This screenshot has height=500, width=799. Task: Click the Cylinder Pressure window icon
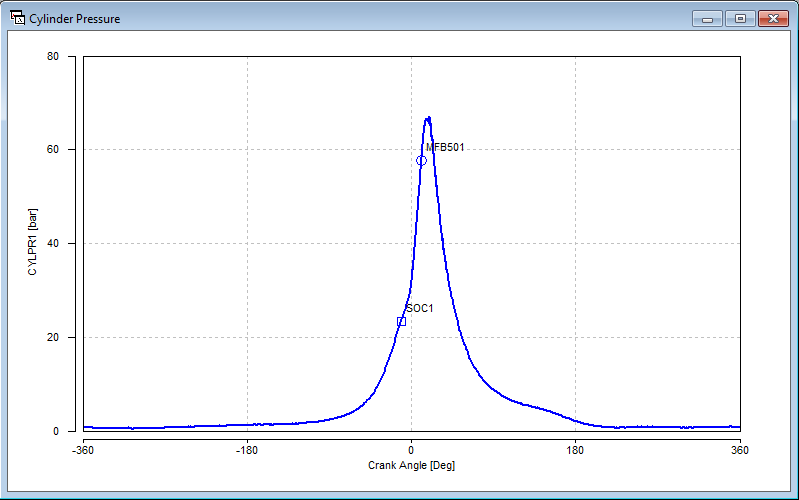pos(17,18)
